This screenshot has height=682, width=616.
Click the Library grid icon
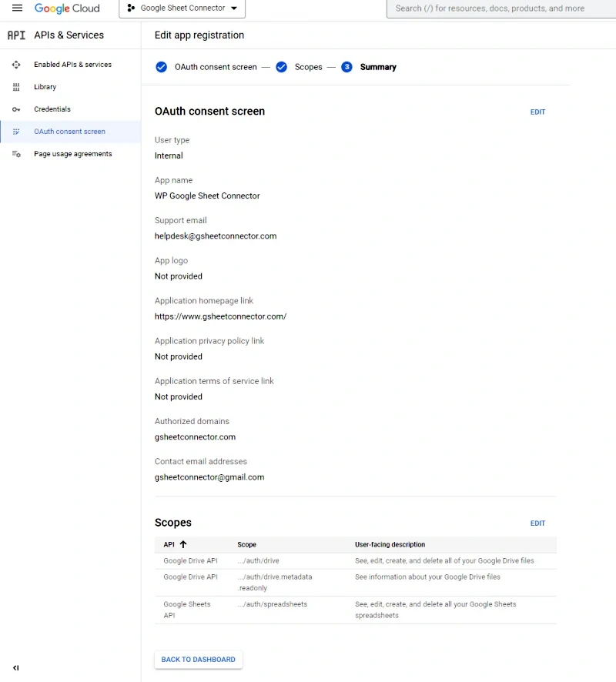tap(16, 87)
